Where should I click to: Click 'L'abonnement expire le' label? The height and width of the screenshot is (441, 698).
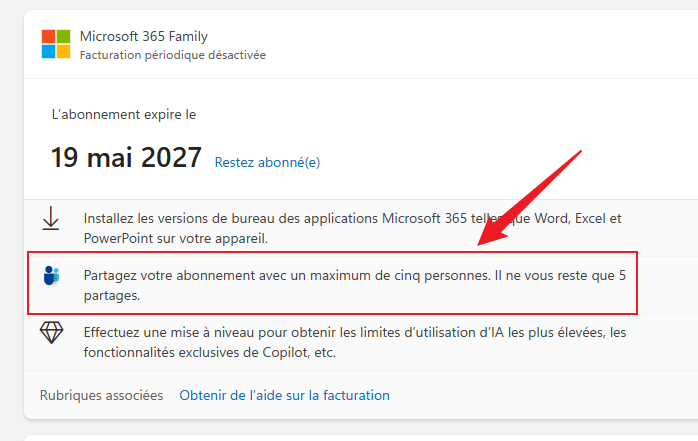(124, 115)
